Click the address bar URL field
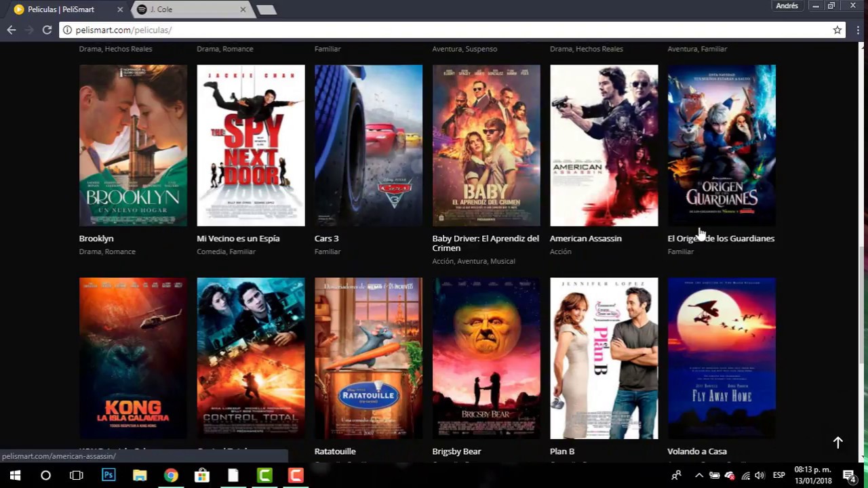 tap(448, 30)
